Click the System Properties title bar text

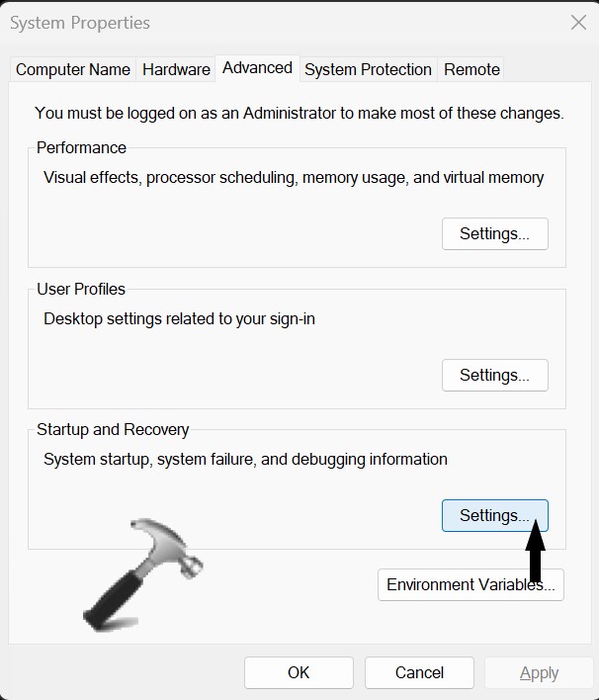point(80,23)
